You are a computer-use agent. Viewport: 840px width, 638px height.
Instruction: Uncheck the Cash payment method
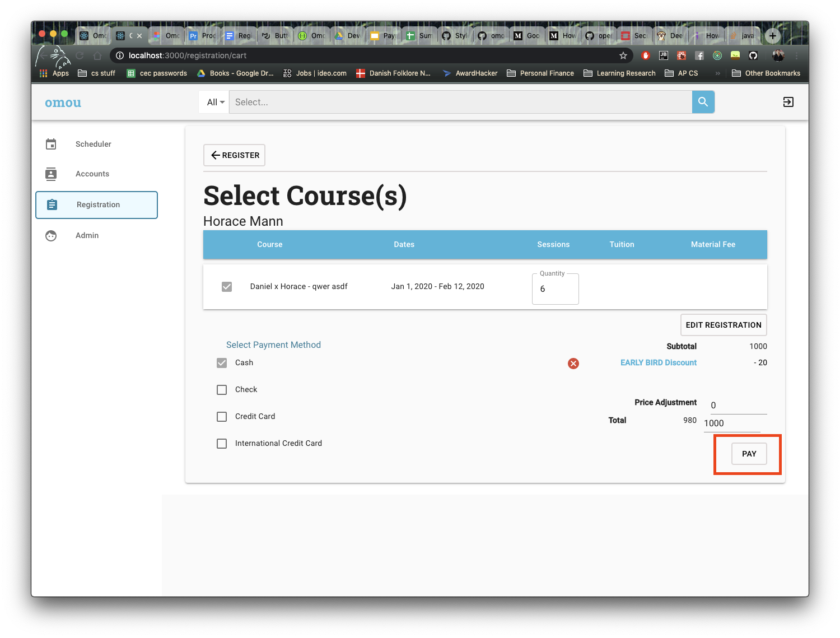[222, 363]
